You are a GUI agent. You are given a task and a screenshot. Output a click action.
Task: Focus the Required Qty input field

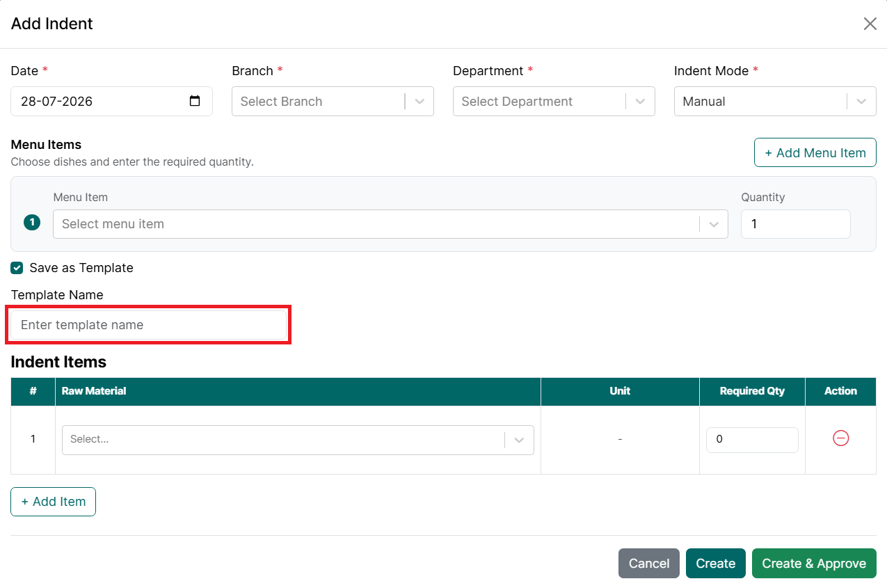[x=752, y=440]
